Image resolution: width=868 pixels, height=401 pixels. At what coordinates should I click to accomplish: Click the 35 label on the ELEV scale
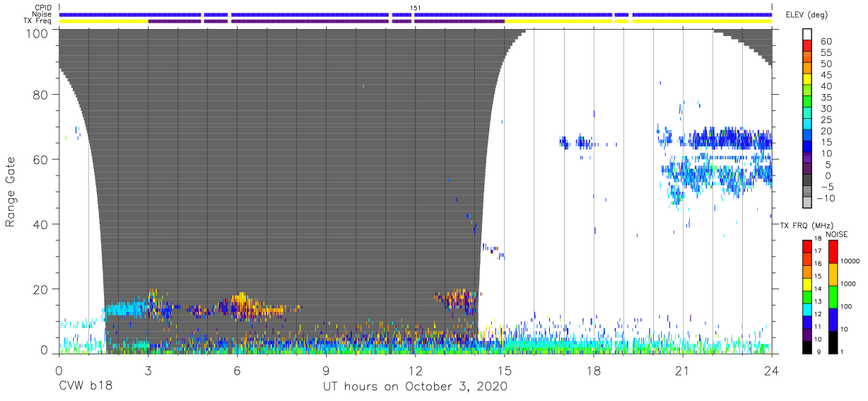[826, 98]
